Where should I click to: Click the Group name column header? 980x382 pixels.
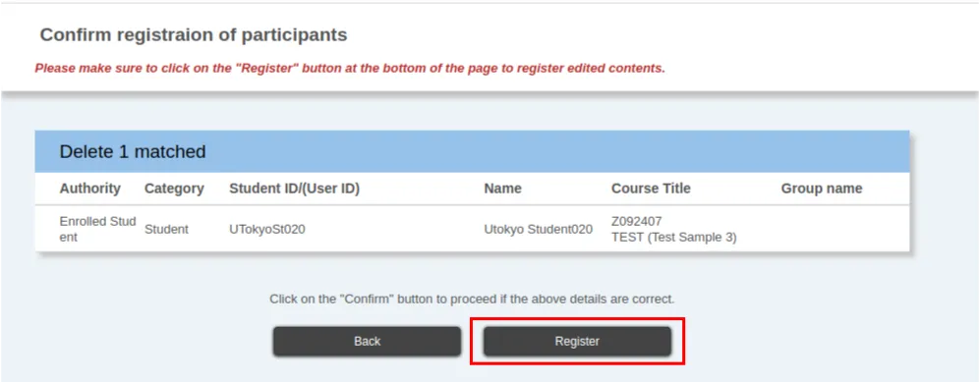point(821,189)
